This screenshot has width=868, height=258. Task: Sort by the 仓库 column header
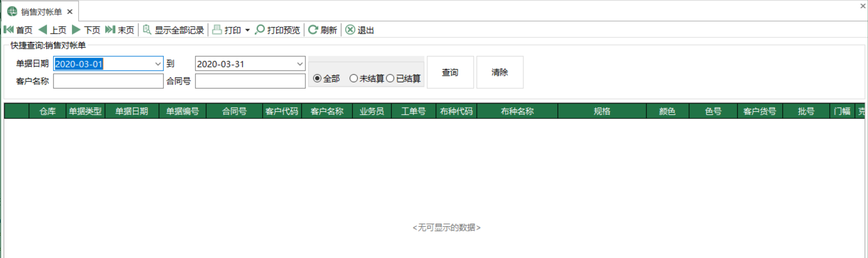[47, 111]
